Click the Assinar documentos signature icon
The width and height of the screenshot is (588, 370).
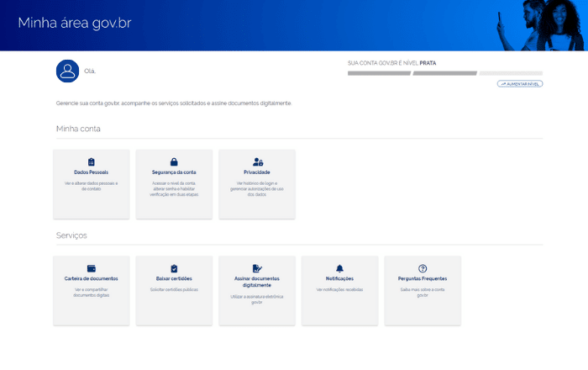tap(257, 268)
